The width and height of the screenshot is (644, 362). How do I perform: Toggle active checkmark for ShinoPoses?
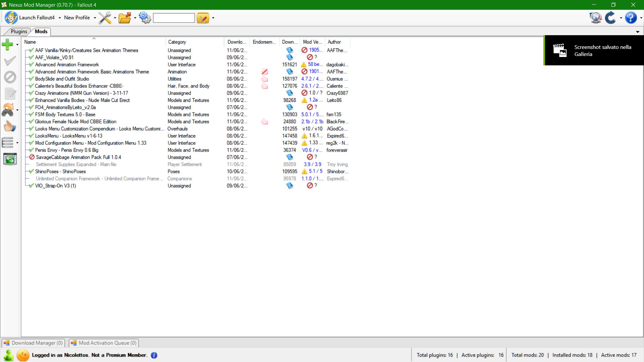click(x=31, y=171)
